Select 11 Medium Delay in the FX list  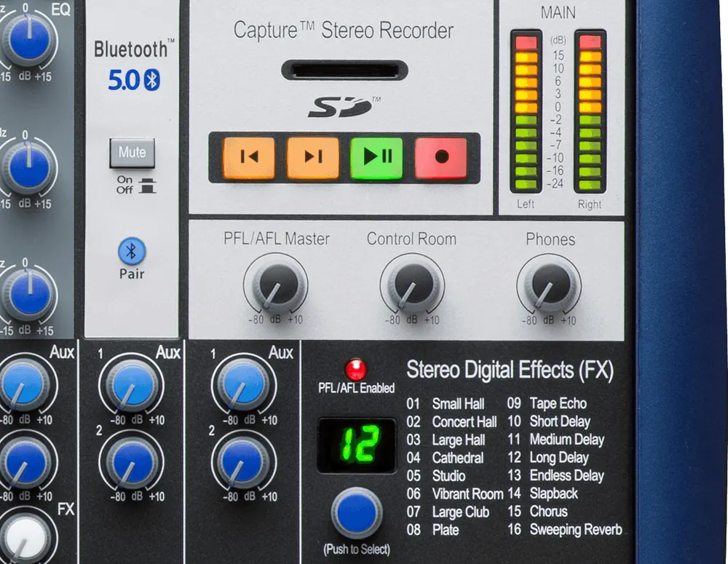tap(555, 439)
